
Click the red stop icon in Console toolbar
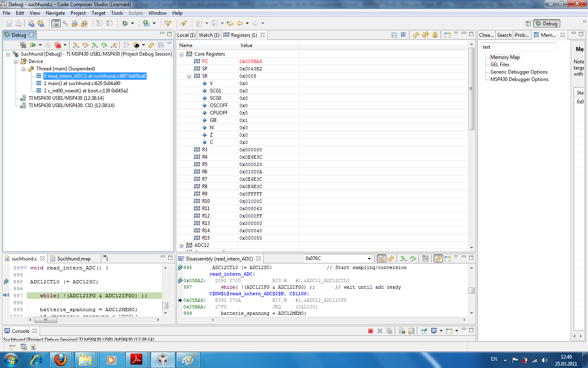370,331
